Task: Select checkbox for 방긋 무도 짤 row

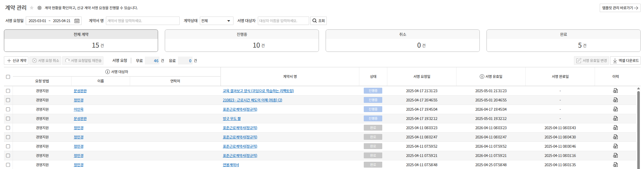Action: 8,119
